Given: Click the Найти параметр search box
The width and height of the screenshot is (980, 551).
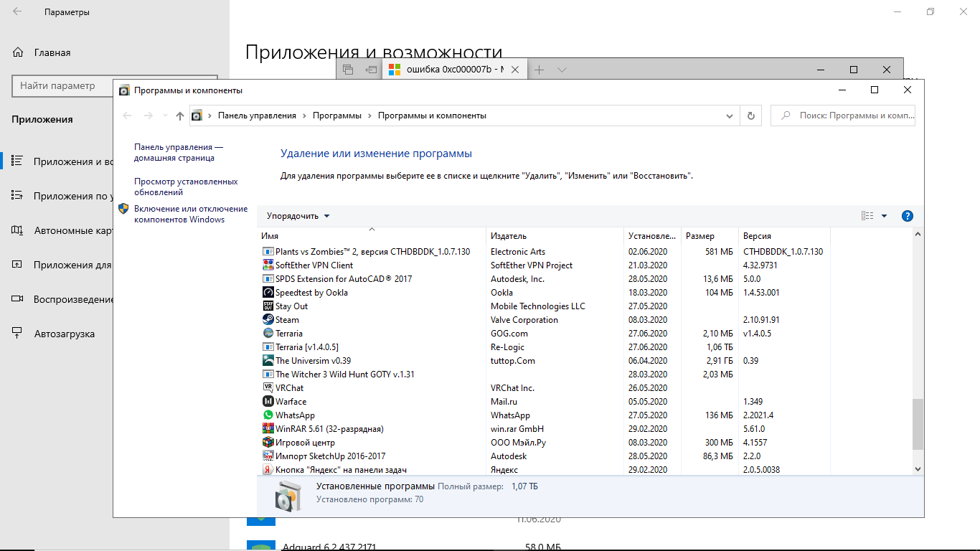Looking at the screenshot, I should point(115,85).
